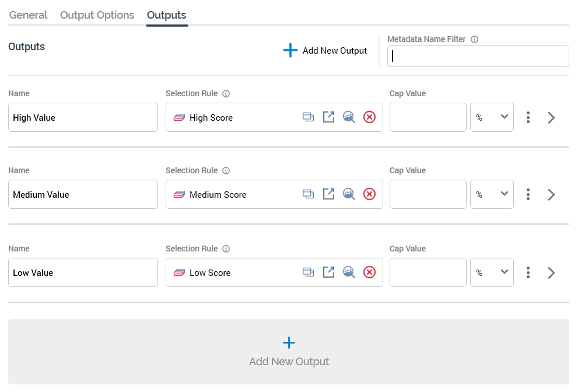Screen dimensions: 578x392
Task: Switch to the General tab
Action: pos(28,15)
